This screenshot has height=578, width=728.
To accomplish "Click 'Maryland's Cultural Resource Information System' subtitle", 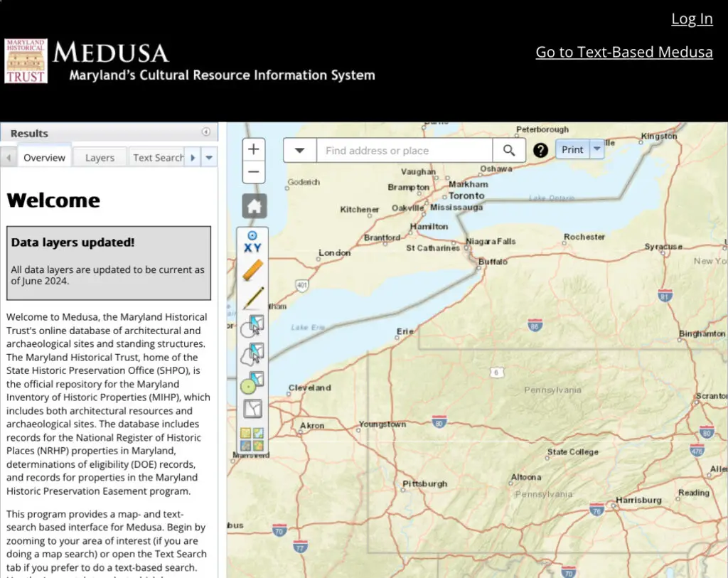I will (222, 75).
